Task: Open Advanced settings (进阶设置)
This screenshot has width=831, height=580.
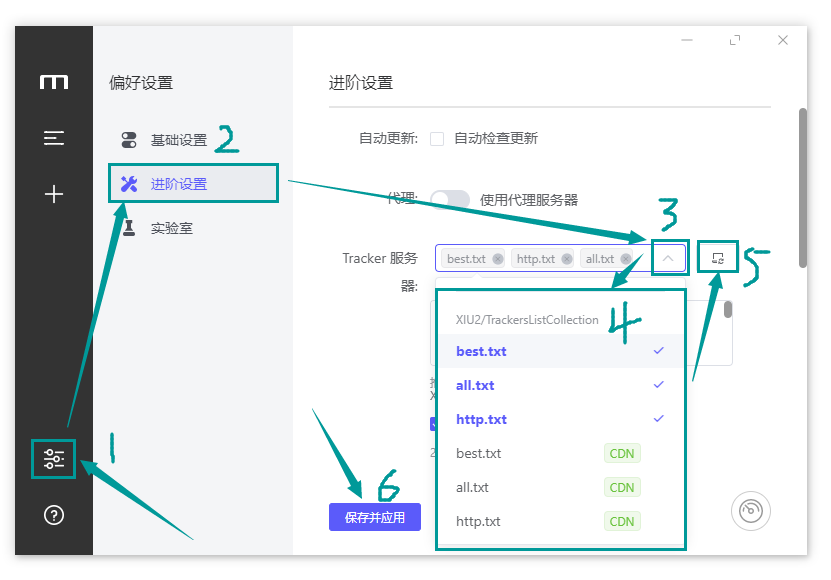Action: (193, 184)
